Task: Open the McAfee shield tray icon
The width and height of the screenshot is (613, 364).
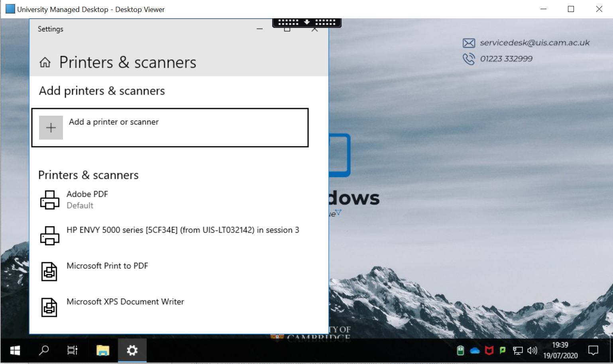Action: 489,350
